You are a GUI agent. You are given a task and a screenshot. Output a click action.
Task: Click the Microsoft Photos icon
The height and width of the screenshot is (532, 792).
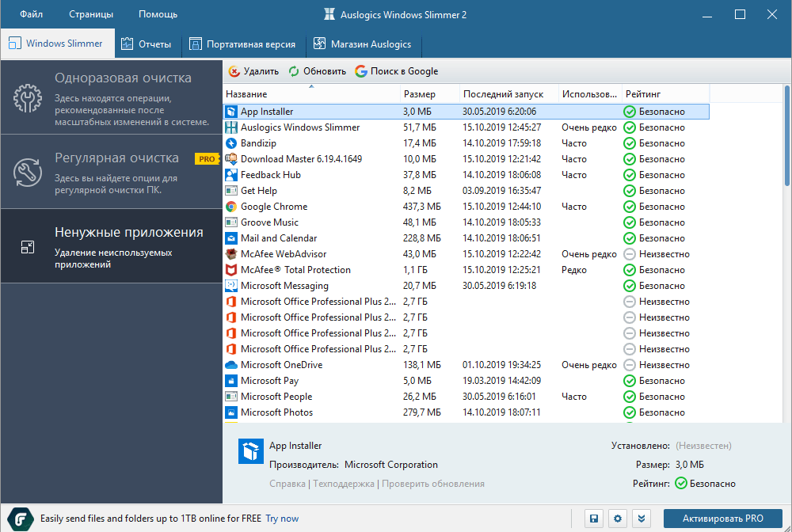[x=230, y=412]
